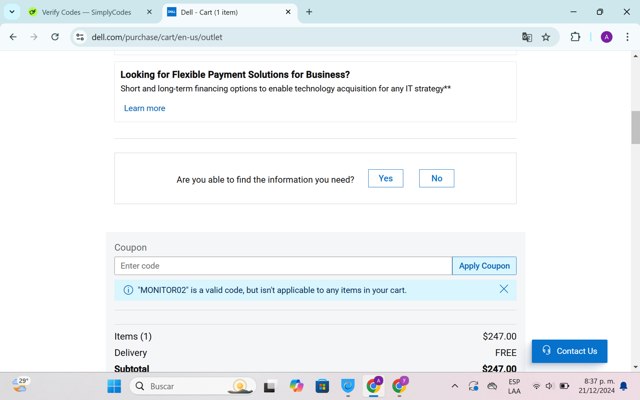
Task: Open the Windows Start menu
Action: pyautogui.click(x=114, y=386)
